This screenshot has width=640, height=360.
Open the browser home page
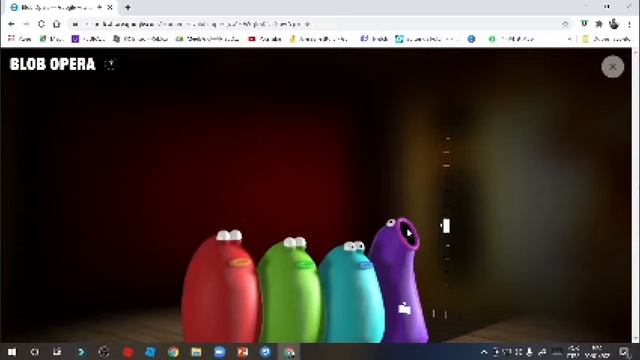[56, 24]
